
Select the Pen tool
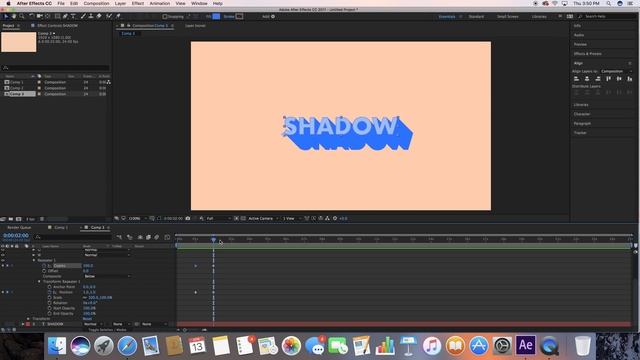pos(65,16)
